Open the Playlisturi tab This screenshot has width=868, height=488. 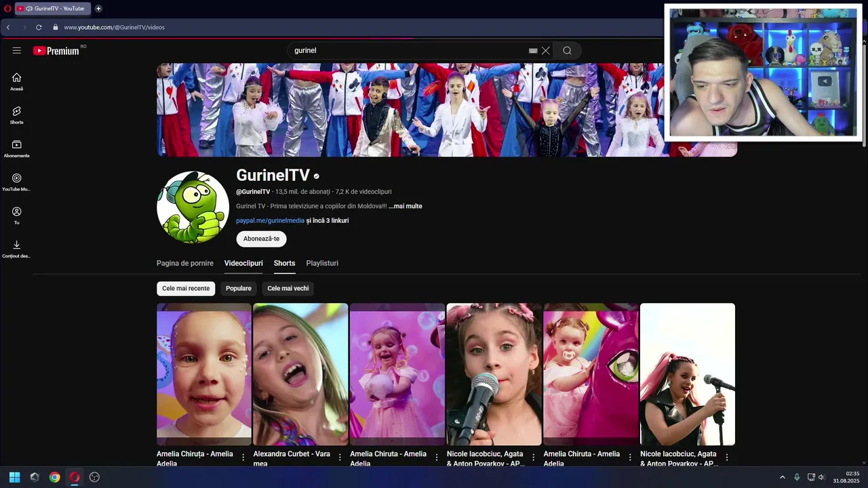point(322,263)
